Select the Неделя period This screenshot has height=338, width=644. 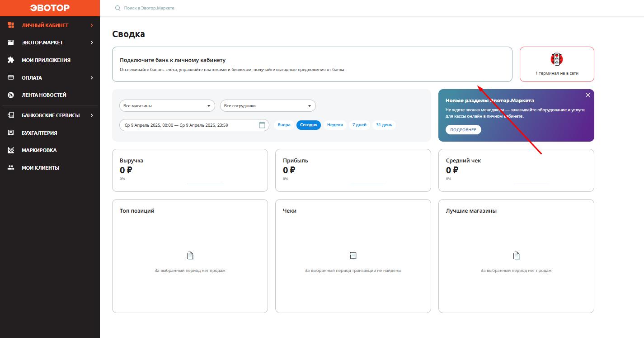coord(335,125)
